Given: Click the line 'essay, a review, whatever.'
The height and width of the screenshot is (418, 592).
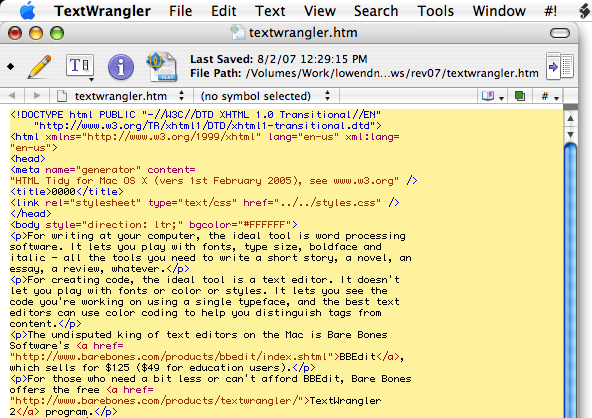Looking at the screenshot, I should tap(100, 269).
